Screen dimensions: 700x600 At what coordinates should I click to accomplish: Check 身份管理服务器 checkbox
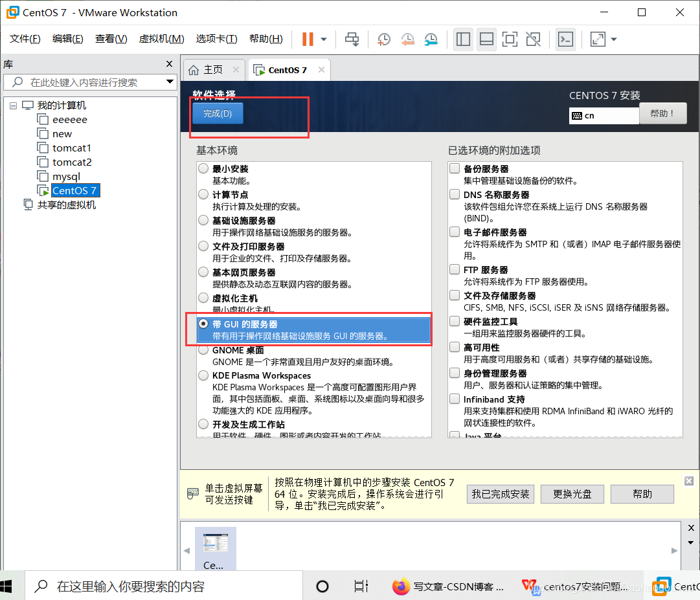click(x=455, y=373)
